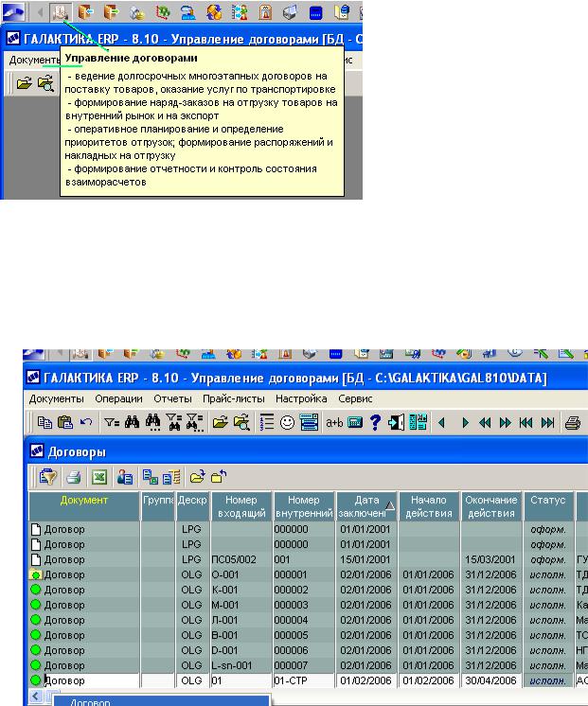Screen dimensions: 588x706
Task: Click the left scroll arrow below the table
Action: click(36, 697)
